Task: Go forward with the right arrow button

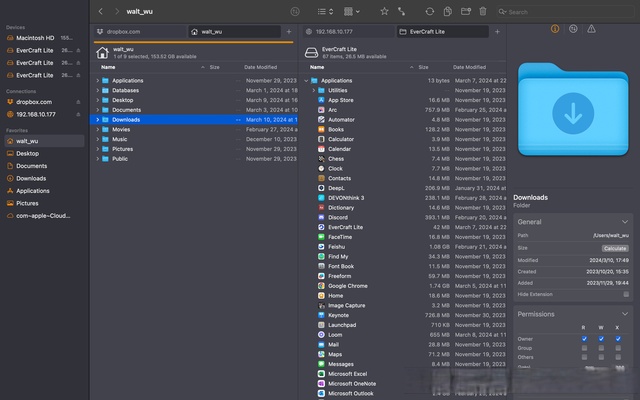Action: tap(117, 11)
